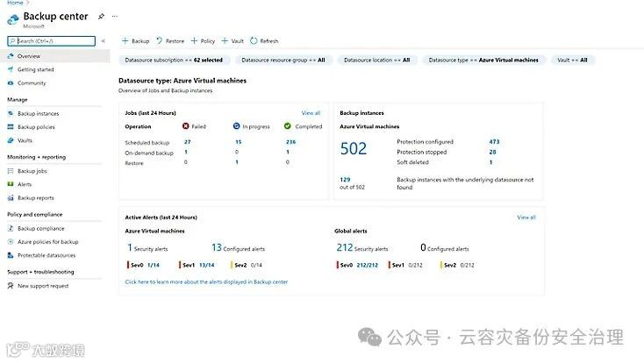644x363 pixels.
Task: Collapse the sidebar with the chevron
Action: click(x=103, y=41)
